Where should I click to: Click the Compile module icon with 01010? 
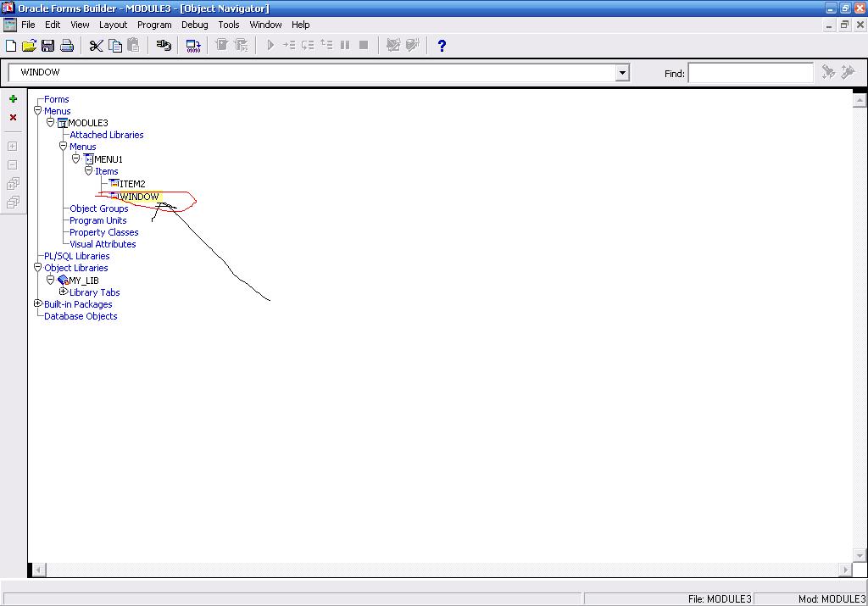click(x=193, y=46)
